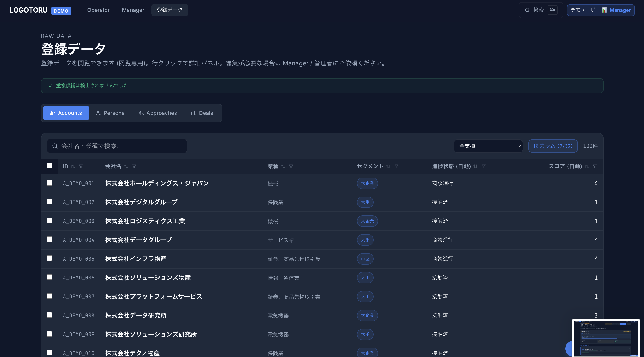Check row A_DEMO_009 checkbox
This screenshot has width=644, height=357.
click(x=49, y=334)
